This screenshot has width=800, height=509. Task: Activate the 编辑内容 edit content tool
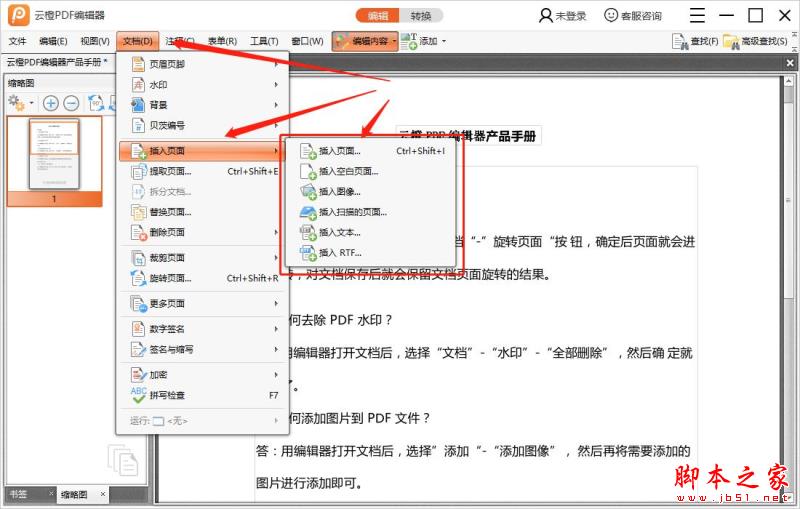pyautogui.click(x=362, y=41)
